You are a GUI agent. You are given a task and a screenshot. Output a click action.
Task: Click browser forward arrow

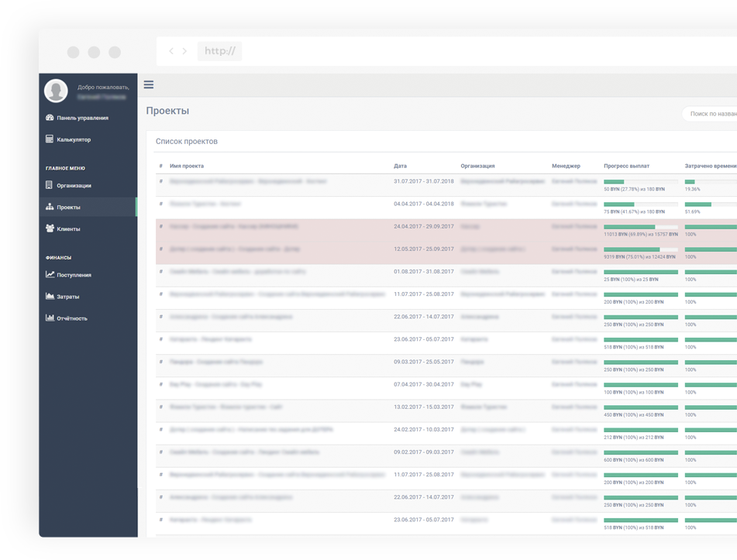(184, 51)
